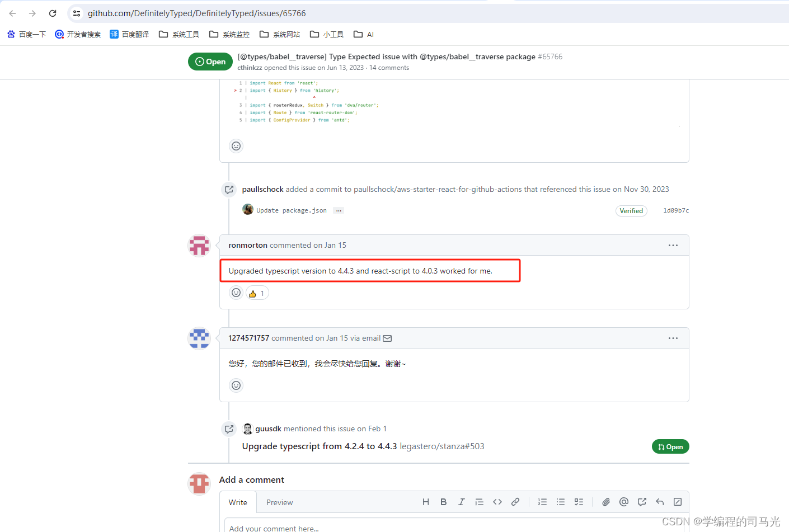The height and width of the screenshot is (532, 789).
Task: Click guusdk's small avatar
Action: [248, 429]
